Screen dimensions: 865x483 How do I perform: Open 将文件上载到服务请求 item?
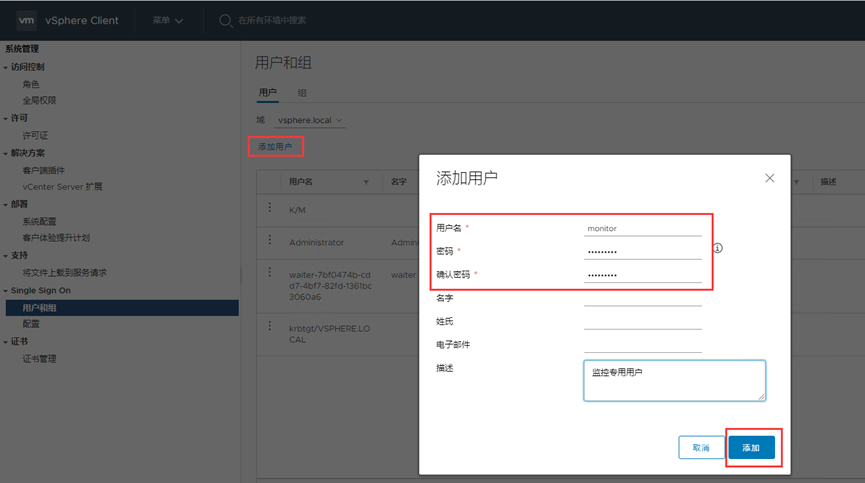click(65, 272)
